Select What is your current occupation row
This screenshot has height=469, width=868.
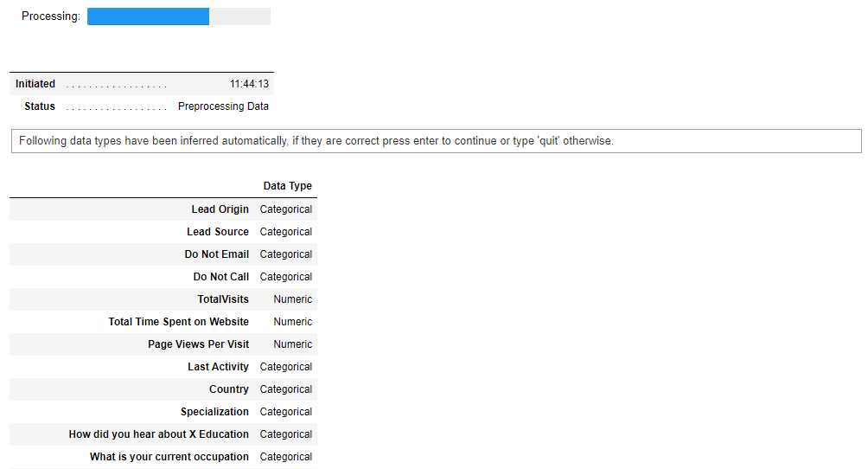(169, 457)
